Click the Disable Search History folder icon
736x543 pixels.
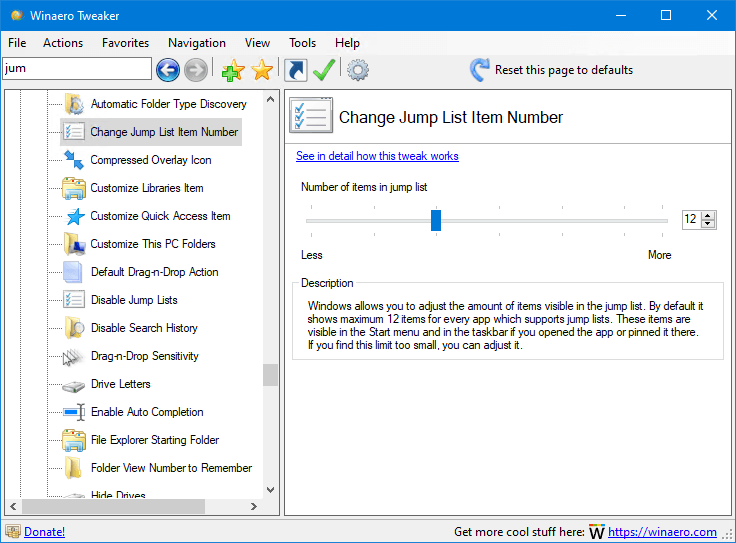point(74,328)
